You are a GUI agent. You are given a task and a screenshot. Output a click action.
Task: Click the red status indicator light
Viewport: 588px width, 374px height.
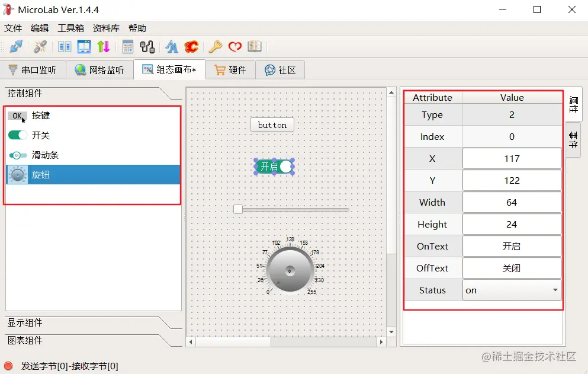point(8,366)
